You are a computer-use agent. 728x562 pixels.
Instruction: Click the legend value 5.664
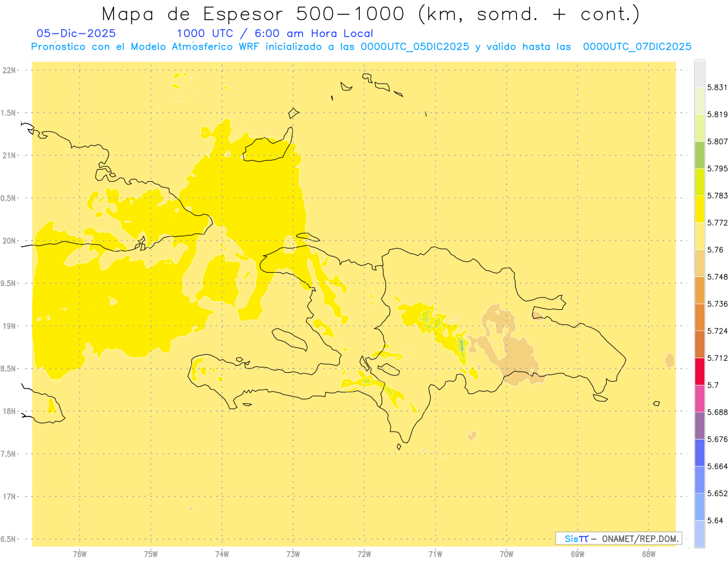[x=718, y=466]
